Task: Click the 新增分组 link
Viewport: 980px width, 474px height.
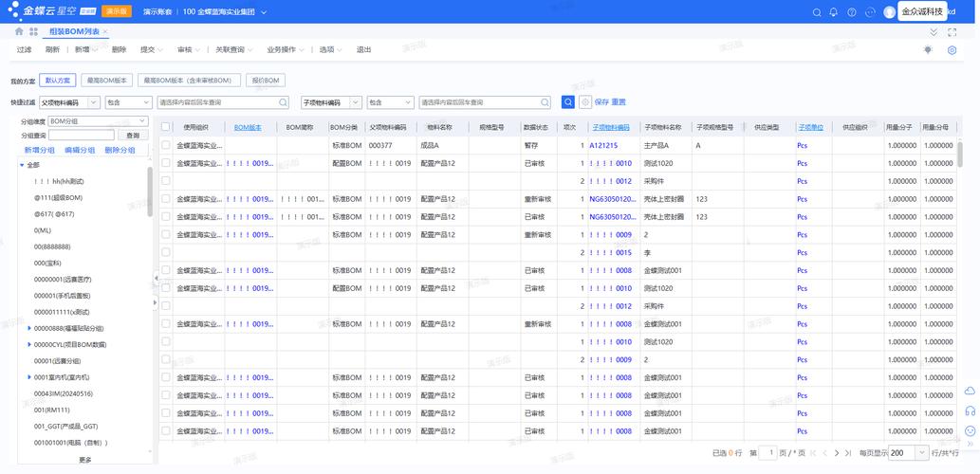Action: click(x=40, y=151)
